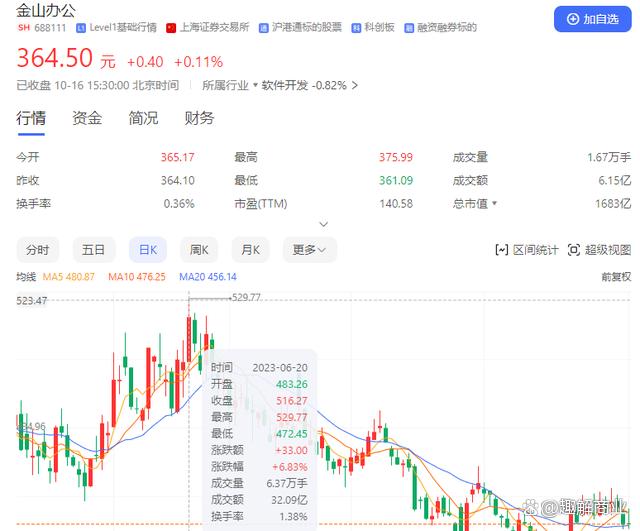Click the 科创板 tag icon
The height and width of the screenshot is (531, 640).
356,28
